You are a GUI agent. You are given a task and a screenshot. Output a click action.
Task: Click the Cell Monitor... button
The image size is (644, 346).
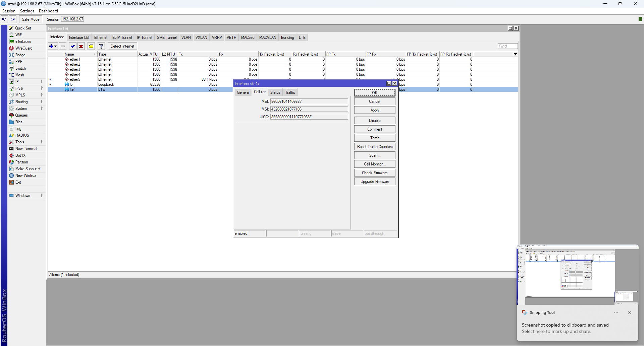pos(375,164)
